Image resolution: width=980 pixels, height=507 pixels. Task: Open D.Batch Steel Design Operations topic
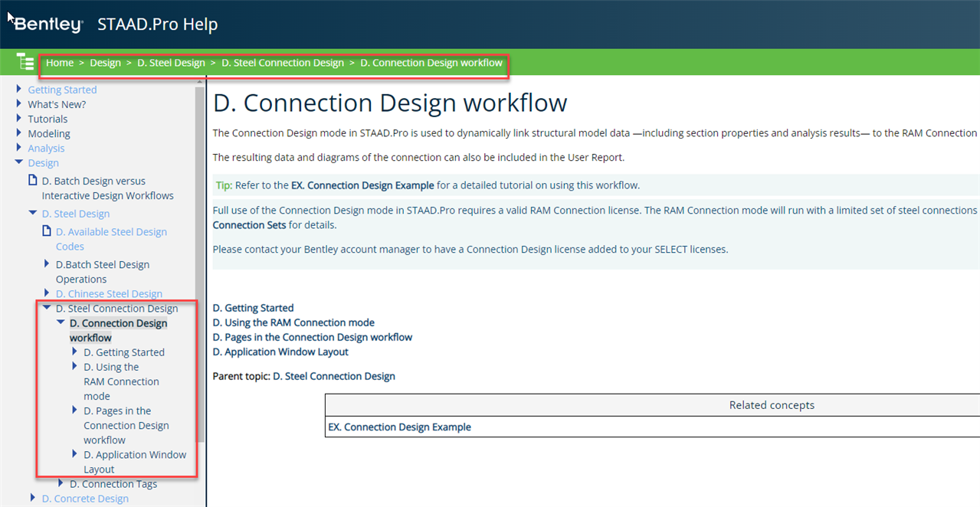pyautogui.click(x=103, y=272)
